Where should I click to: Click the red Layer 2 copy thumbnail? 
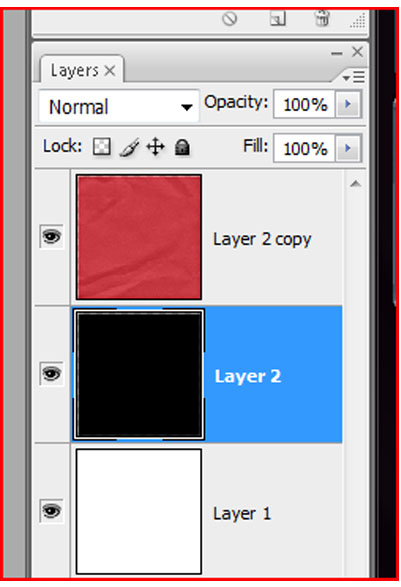click(x=139, y=237)
